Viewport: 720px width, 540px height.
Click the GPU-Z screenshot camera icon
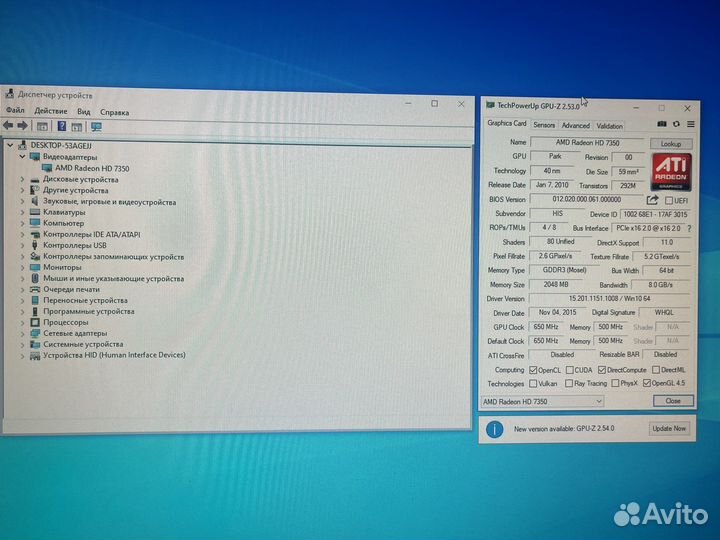point(662,124)
